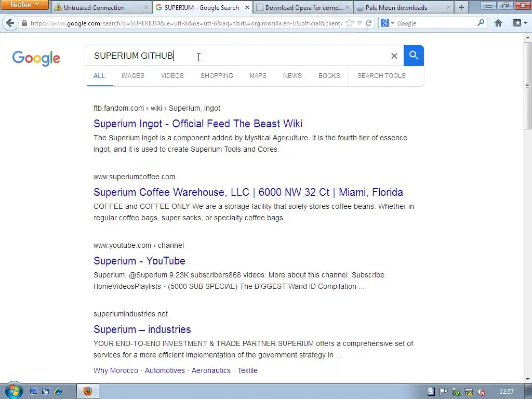The image size is (532, 399).
Task: Click the network status tray icon
Action: point(468,392)
